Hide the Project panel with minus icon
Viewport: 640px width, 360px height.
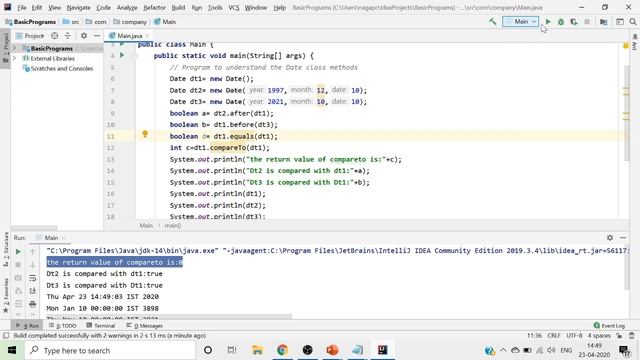coord(96,36)
